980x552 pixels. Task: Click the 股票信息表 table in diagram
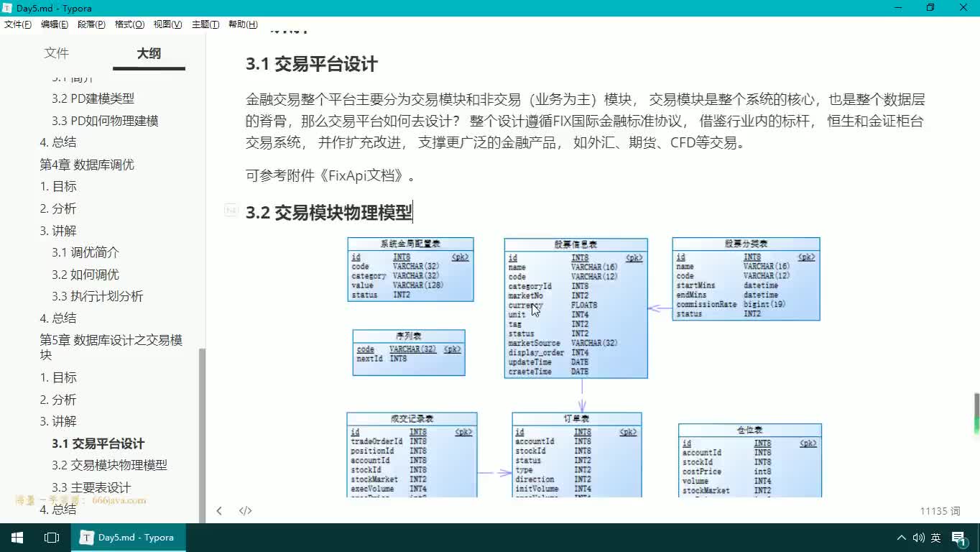pos(575,308)
